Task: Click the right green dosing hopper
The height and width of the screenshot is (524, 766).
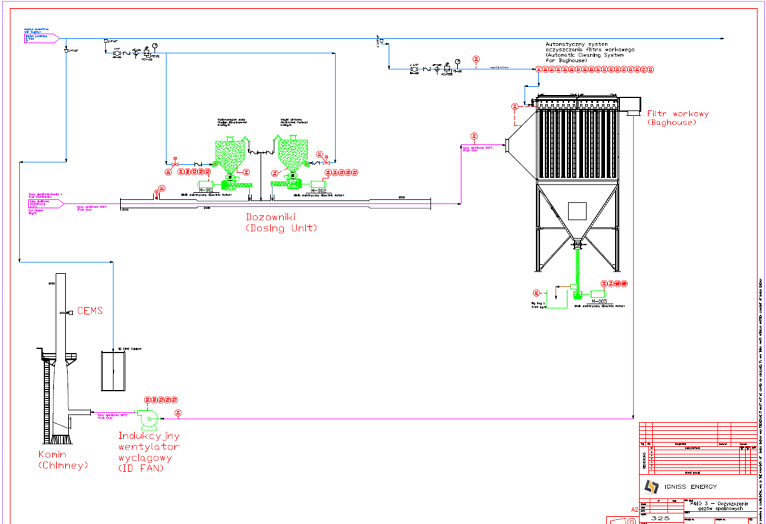Action: tap(293, 153)
